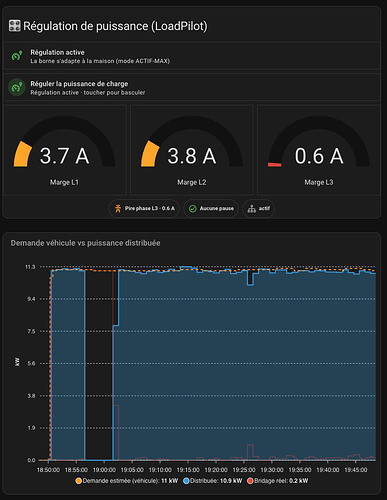
Task: Click the Marge L1 label
Action: point(64,182)
